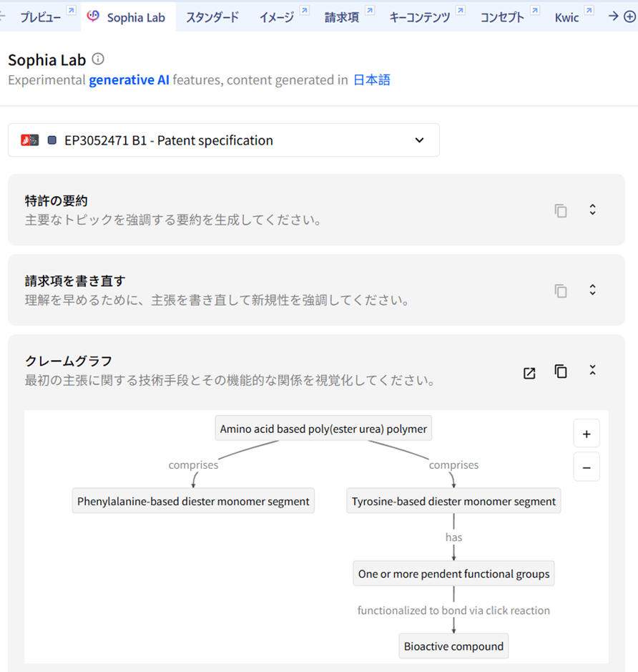The width and height of the screenshot is (638, 672).
Task: Open the プレビュー tab
Action: point(40,18)
